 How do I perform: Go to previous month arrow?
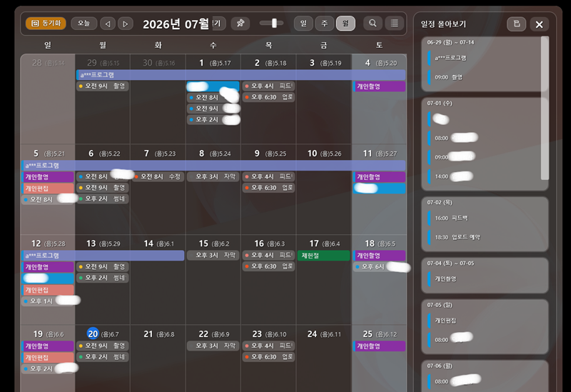tap(108, 24)
